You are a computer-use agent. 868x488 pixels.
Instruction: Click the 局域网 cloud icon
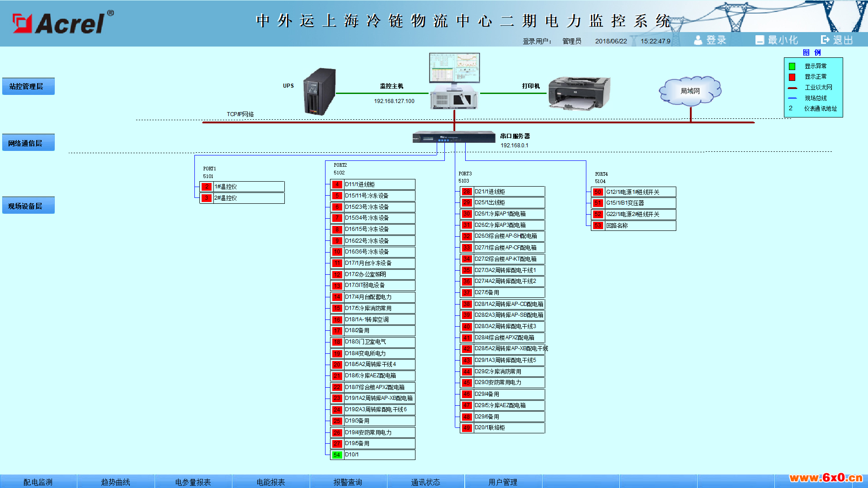pyautogui.click(x=690, y=91)
